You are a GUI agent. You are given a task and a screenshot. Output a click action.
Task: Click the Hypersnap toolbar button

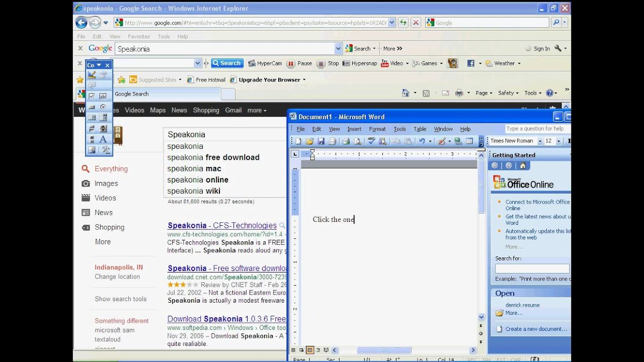(x=360, y=63)
